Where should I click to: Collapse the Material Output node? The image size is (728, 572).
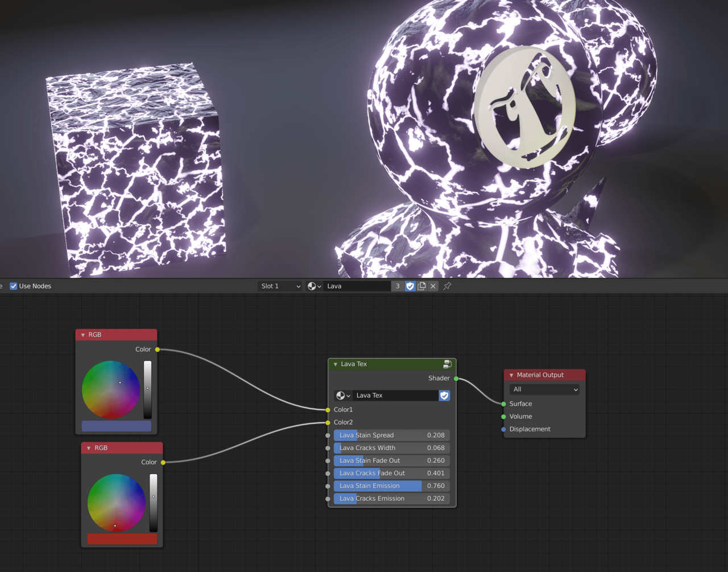(511, 375)
